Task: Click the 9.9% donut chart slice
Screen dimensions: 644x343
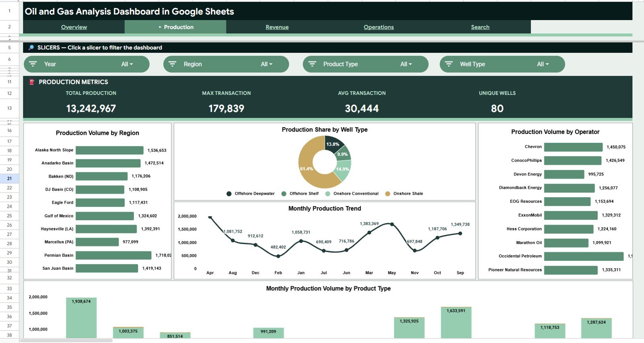Action: click(343, 154)
